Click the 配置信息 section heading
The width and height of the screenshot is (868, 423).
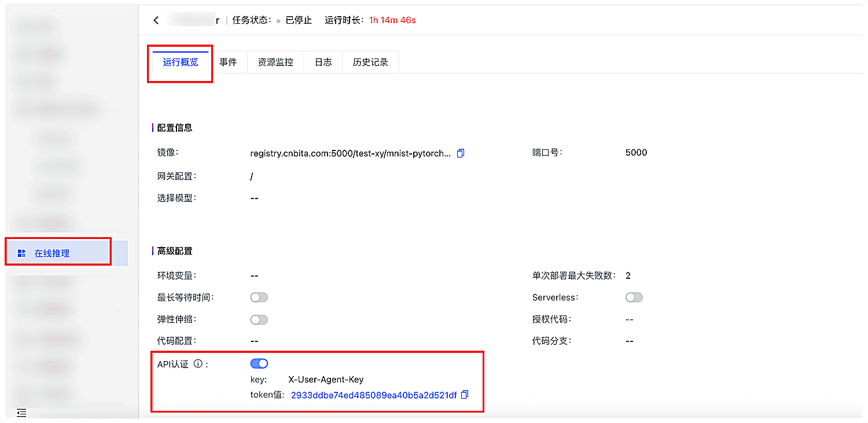(x=175, y=128)
